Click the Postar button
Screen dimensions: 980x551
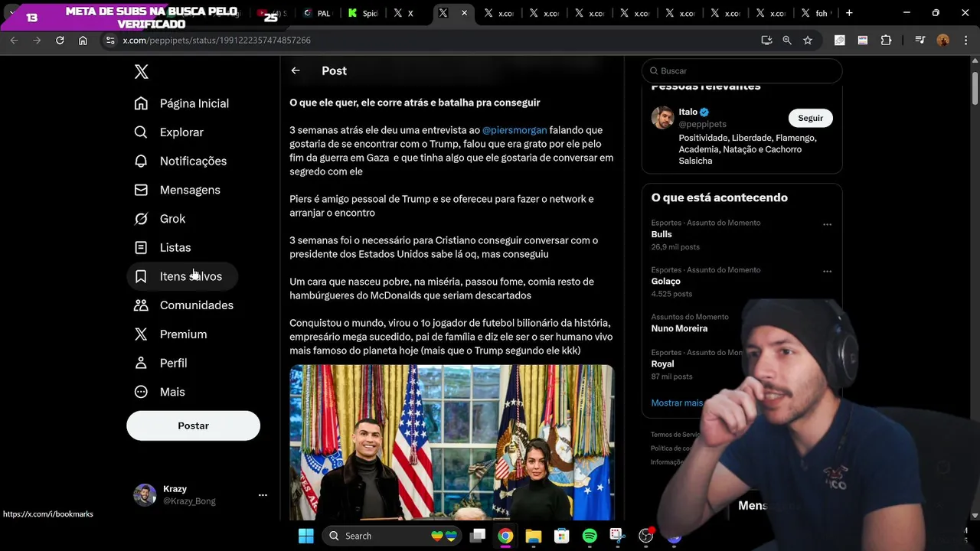point(193,425)
